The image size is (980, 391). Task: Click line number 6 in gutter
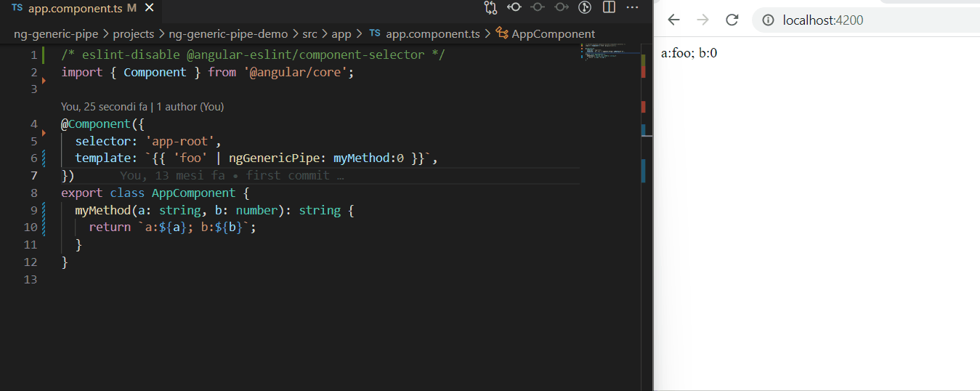pyautogui.click(x=33, y=158)
